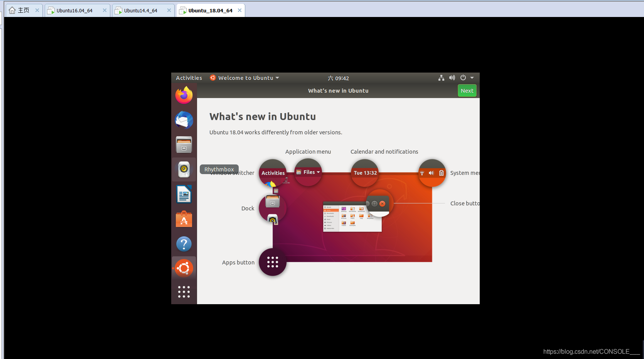Screen dimensions: 644x359
Task: Click the green Next button
Action: (467, 91)
